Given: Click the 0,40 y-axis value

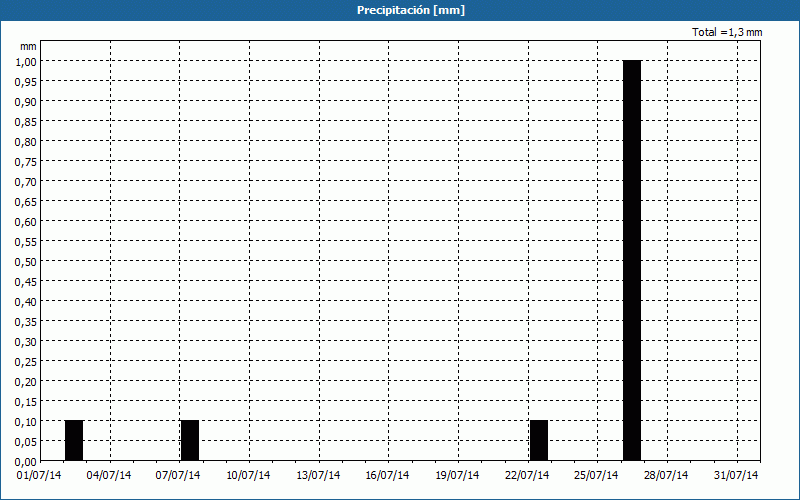Looking at the screenshot, I should pyautogui.click(x=26, y=302).
